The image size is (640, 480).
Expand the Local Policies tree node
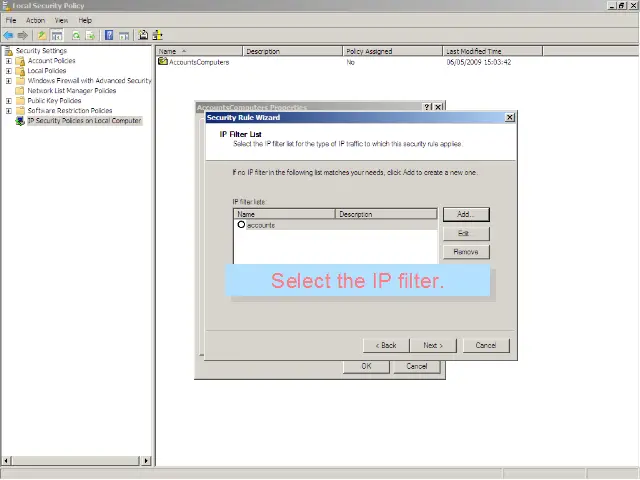pyautogui.click(x=9, y=71)
